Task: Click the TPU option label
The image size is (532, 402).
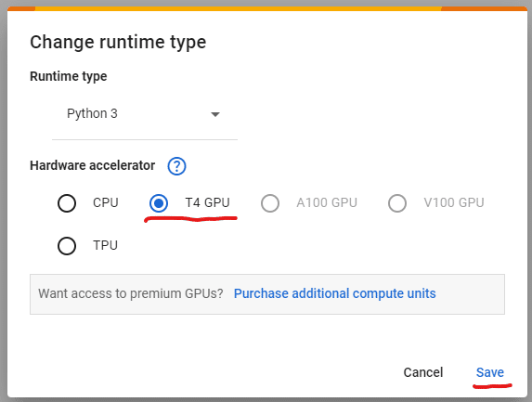Action: pos(106,245)
